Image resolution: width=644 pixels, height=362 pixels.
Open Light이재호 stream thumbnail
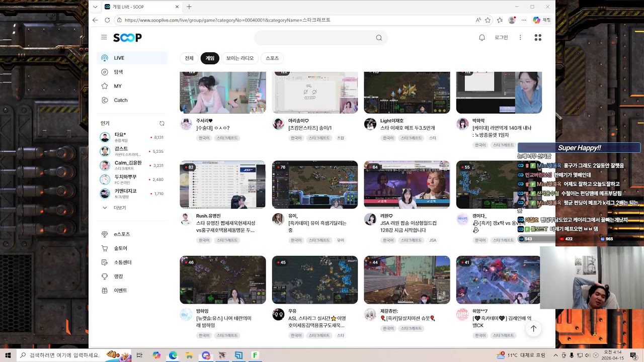tap(407, 93)
